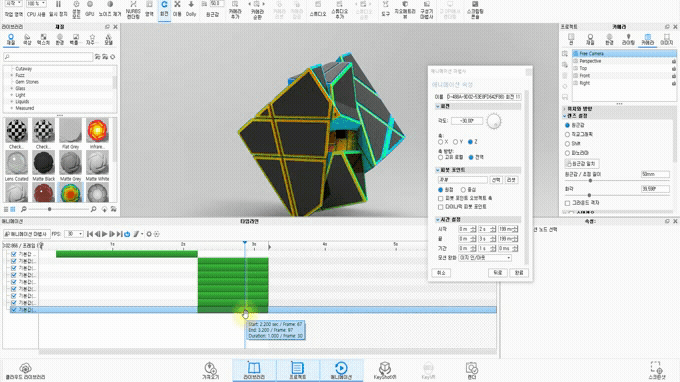
Task: Open the Materials library tab
Action: coord(11,39)
